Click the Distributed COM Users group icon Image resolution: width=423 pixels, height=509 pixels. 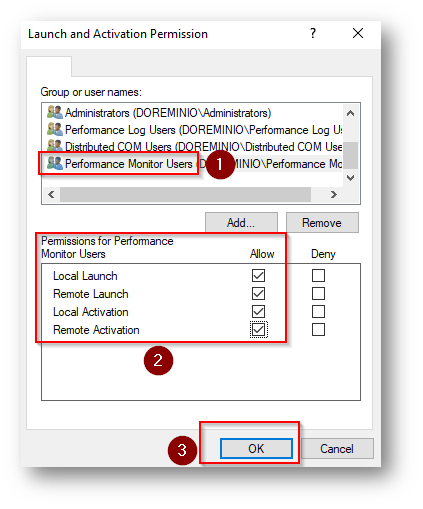tap(54, 146)
